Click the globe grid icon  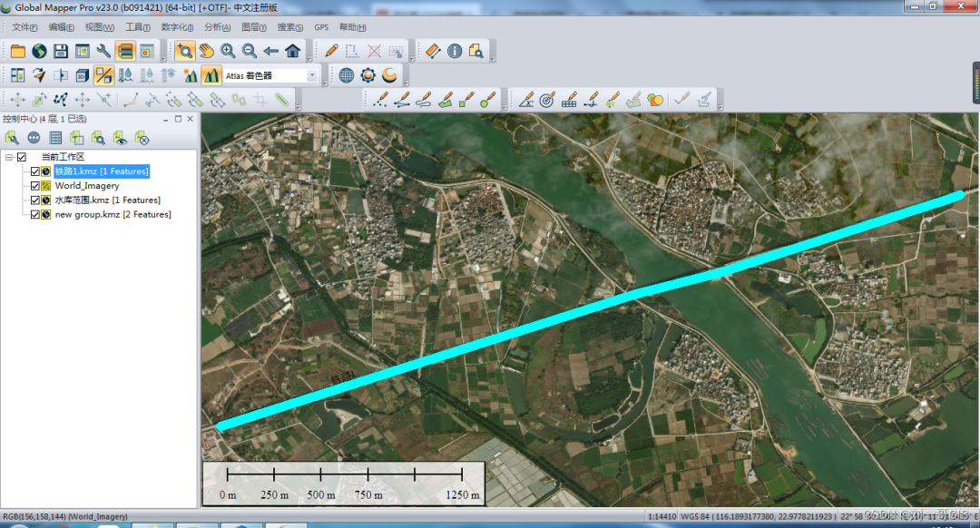pyautogui.click(x=347, y=75)
